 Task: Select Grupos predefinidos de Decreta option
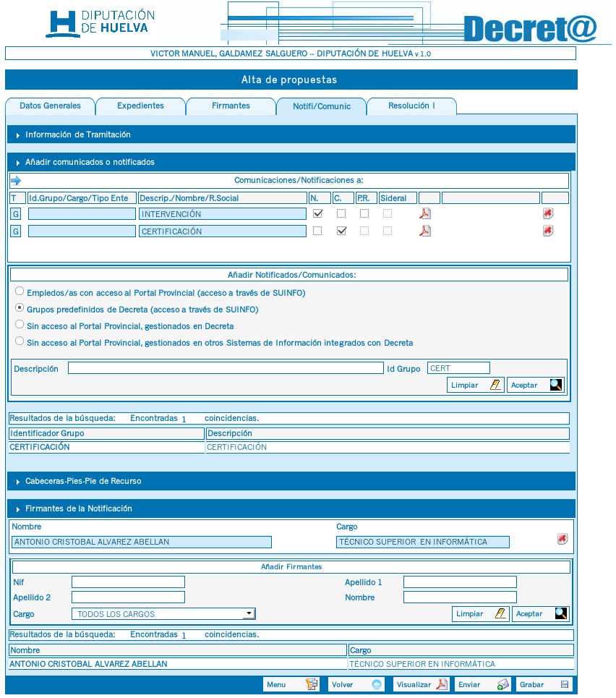click(x=20, y=307)
